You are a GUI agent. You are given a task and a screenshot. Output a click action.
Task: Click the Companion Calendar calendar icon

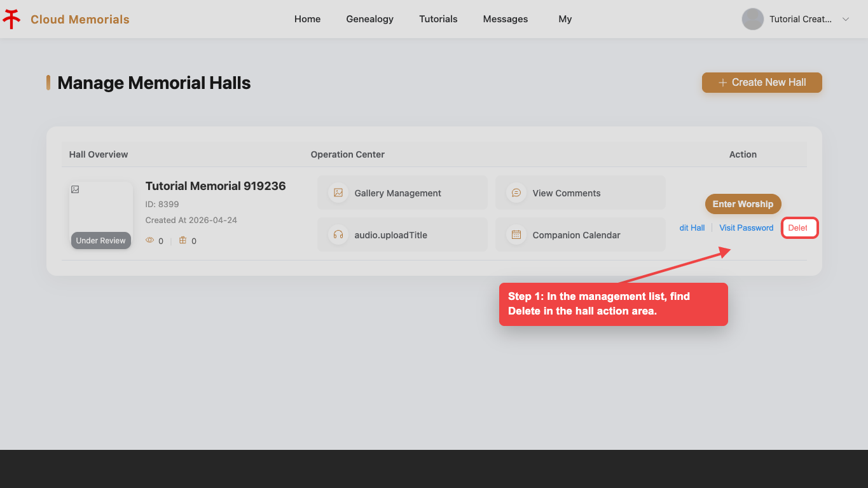[x=516, y=234]
